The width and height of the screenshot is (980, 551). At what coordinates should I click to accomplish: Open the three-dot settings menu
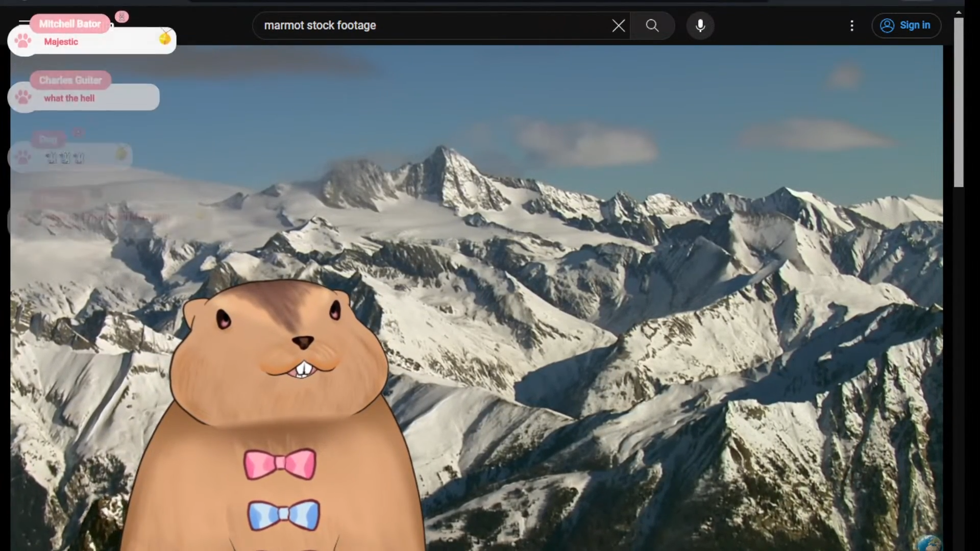(851, 26)
